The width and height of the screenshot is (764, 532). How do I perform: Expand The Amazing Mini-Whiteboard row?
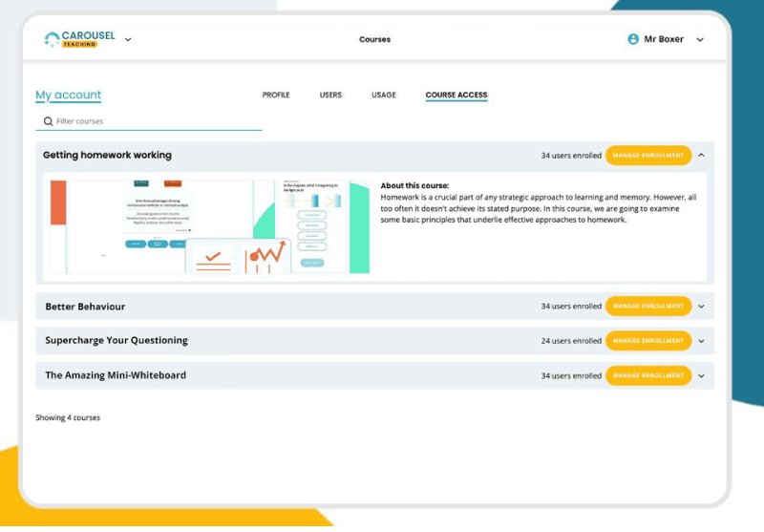point(702,375)
